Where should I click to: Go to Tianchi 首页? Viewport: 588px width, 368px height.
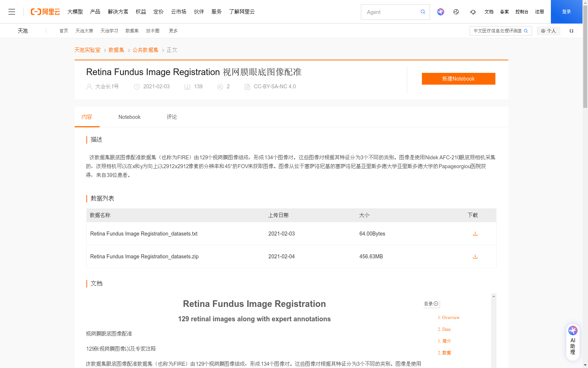coord(64,31)
